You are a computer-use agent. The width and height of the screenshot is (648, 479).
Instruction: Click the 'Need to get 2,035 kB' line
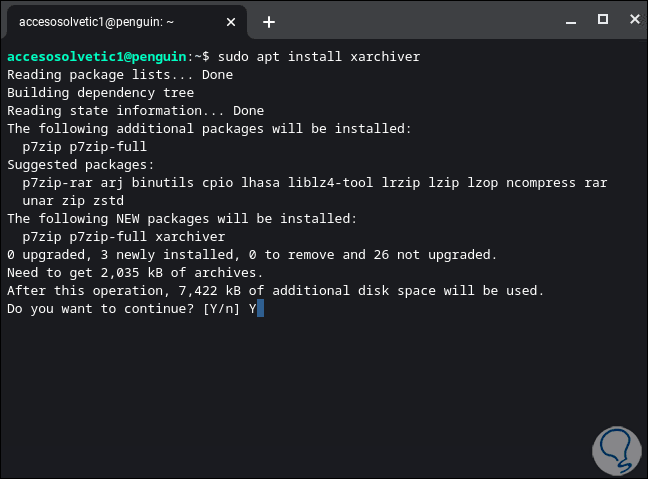(134, 273)
